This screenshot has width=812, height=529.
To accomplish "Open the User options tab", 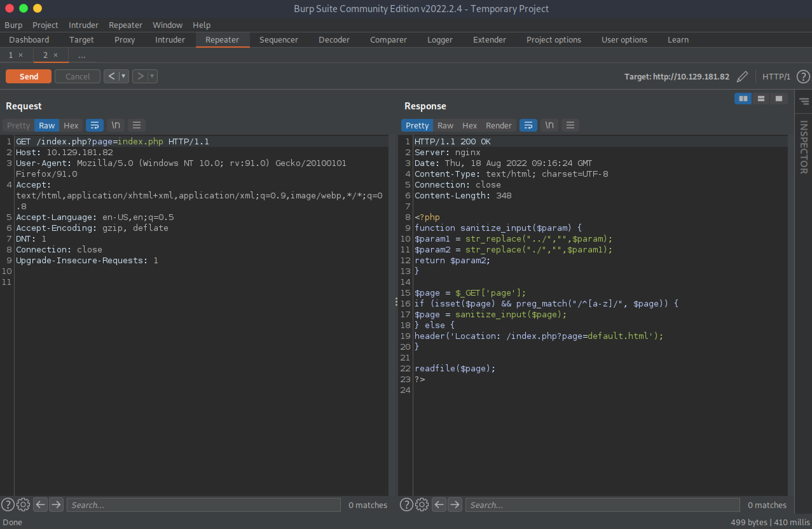I will tap(624, 39).
